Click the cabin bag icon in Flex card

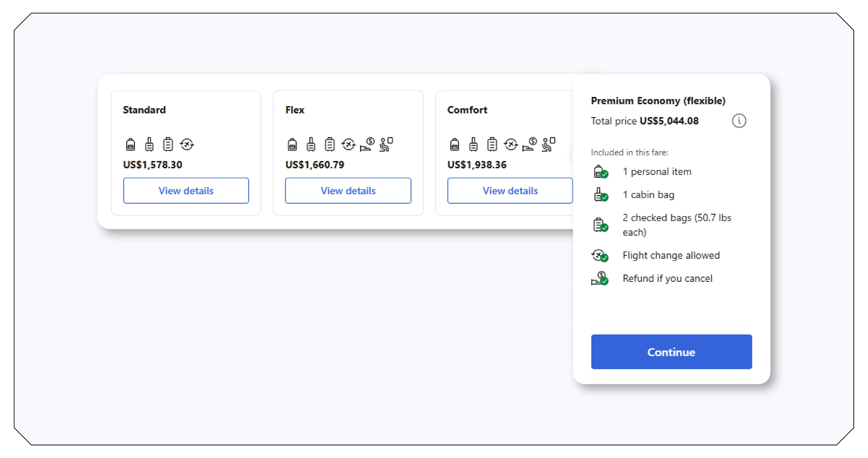tap(311, 145)
